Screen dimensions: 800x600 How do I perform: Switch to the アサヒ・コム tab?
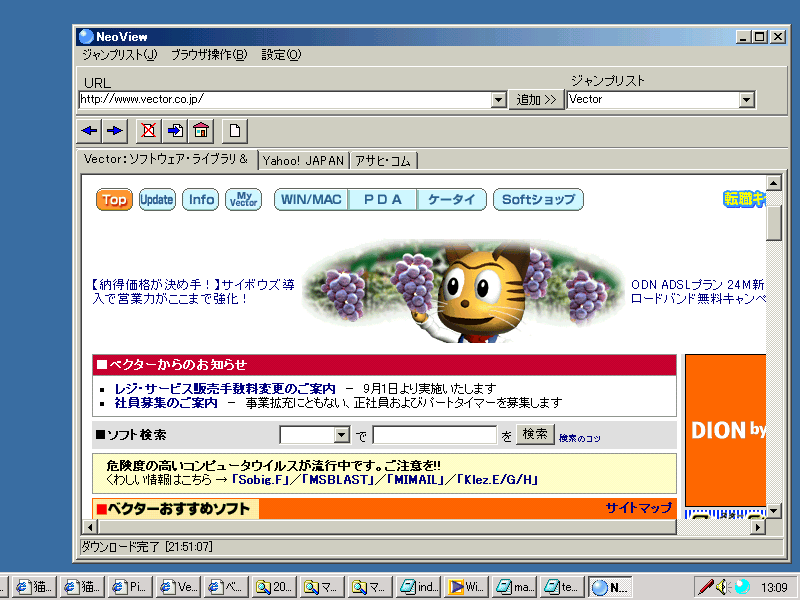(x=383, y=161)
